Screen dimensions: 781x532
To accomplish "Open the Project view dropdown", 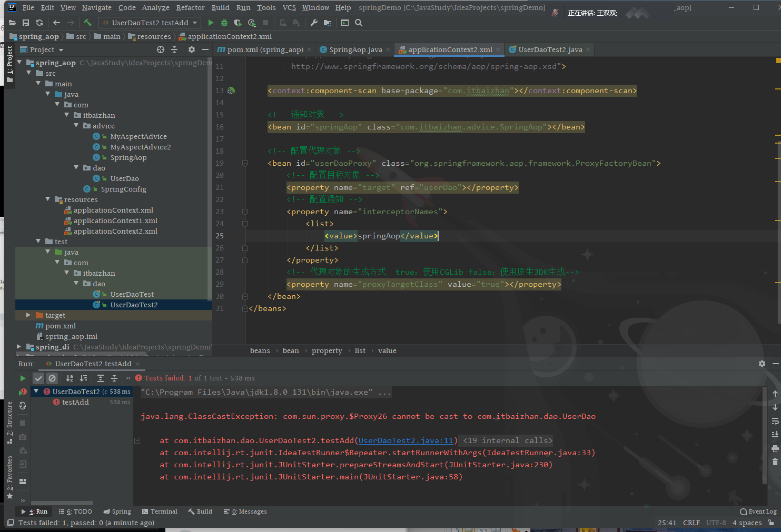I will pyautogui.click(x=42, y=49).
